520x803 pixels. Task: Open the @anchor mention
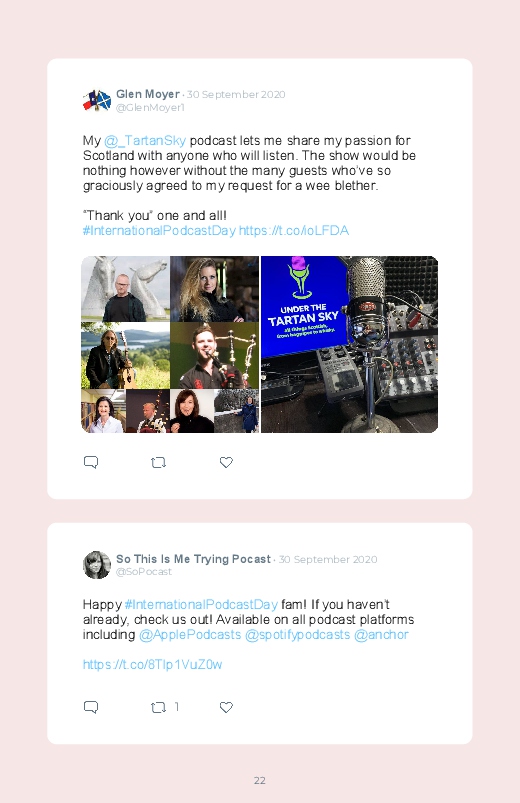[381, 635]
